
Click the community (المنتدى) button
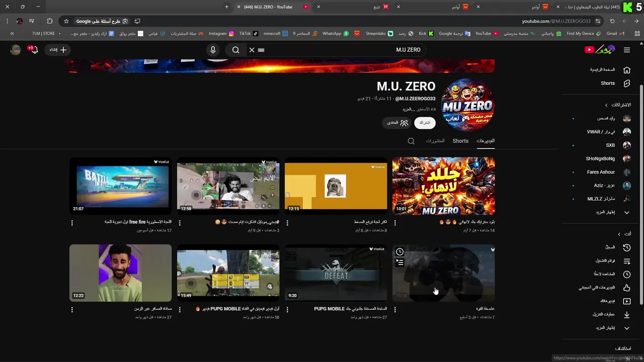tap(397, 123)
